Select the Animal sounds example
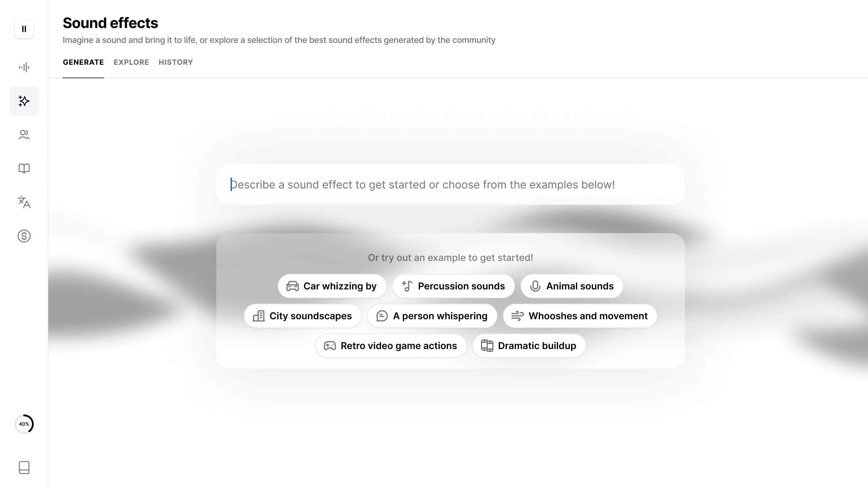Image resolution: width=868 pixels, height=488 pixels. (x=572, y=286)
